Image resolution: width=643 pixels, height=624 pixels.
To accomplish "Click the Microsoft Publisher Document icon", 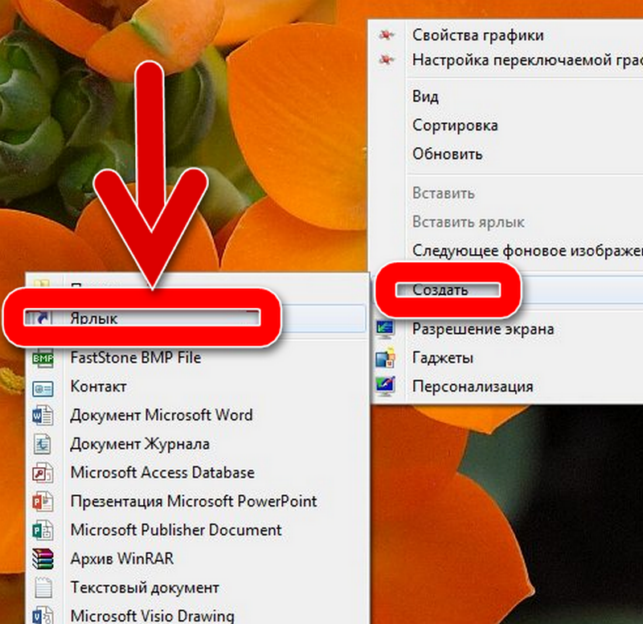I will pyautogui.click(x=43, y=530).
